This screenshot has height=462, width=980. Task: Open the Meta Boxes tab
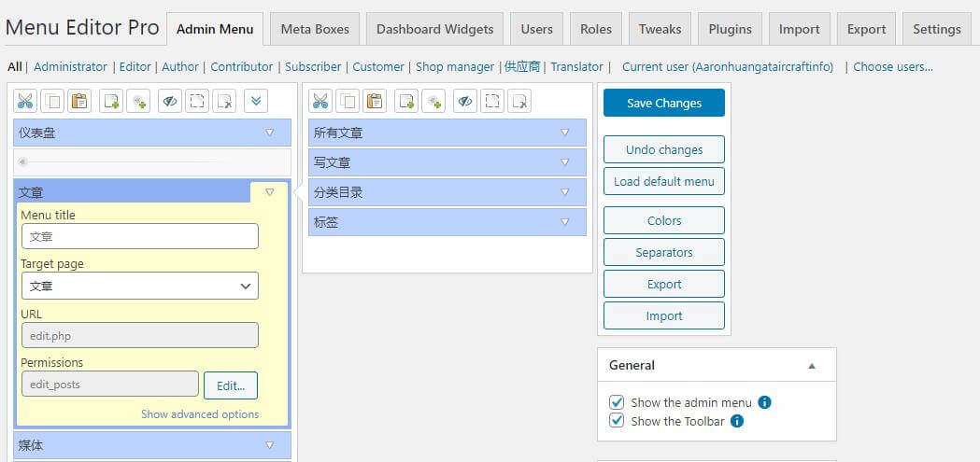tap(315, 29)
